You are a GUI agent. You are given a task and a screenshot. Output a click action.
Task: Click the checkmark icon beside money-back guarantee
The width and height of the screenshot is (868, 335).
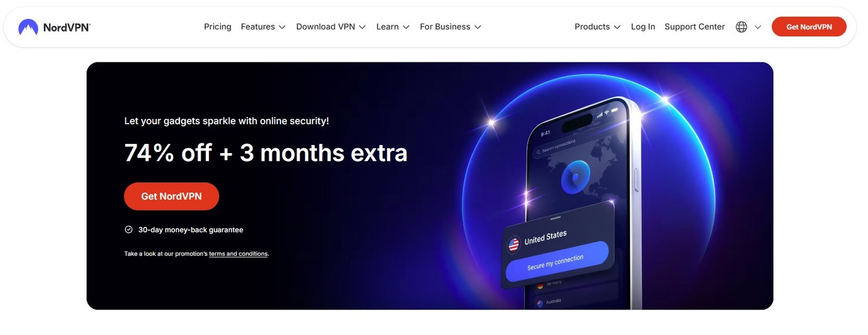(x=129, y=230)
